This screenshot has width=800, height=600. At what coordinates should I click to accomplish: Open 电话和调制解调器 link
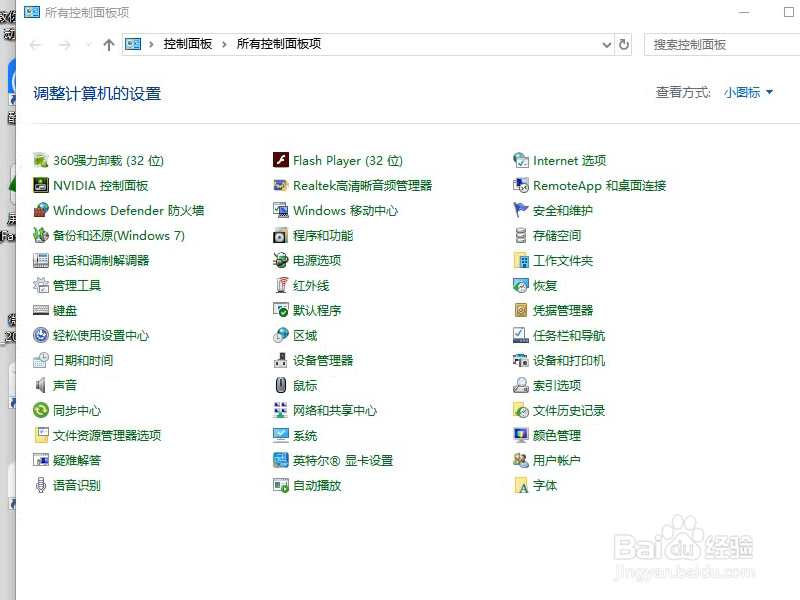click(101, 260)
